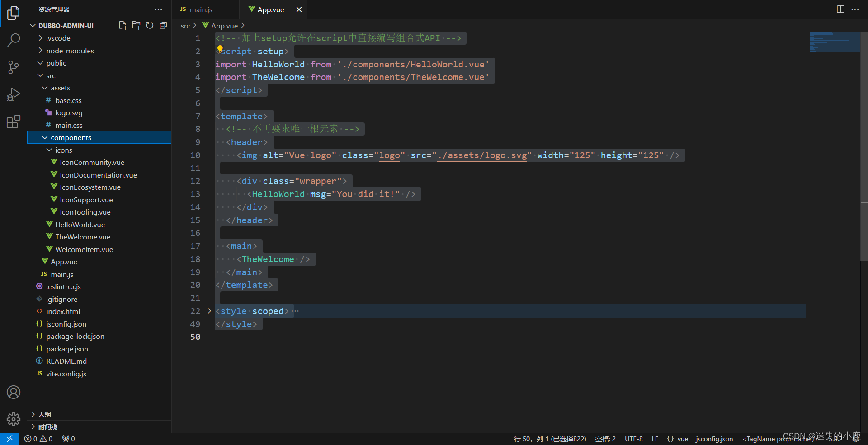Open the Extensions view icon
Image resolution: width=868 pixels, height=445 pixels.
[x=14, y=122]
